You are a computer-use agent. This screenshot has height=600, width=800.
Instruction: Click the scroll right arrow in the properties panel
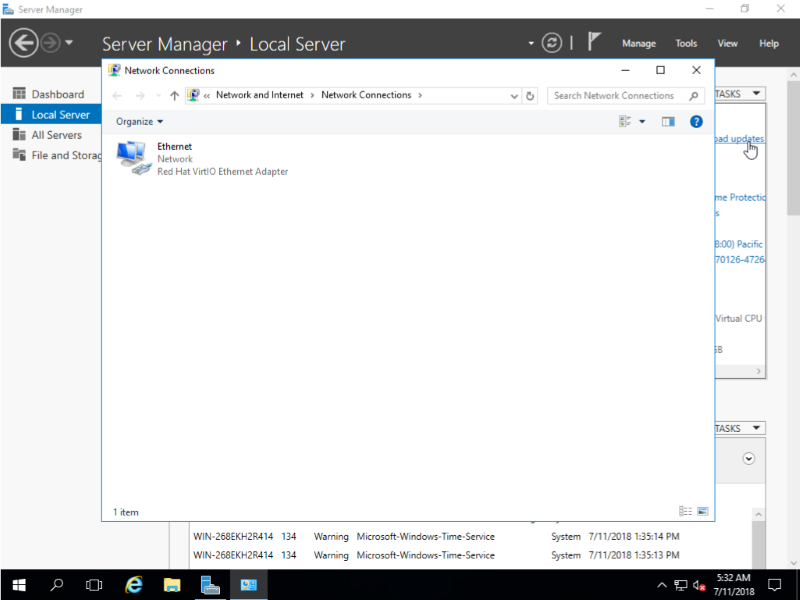pos(758,371)
